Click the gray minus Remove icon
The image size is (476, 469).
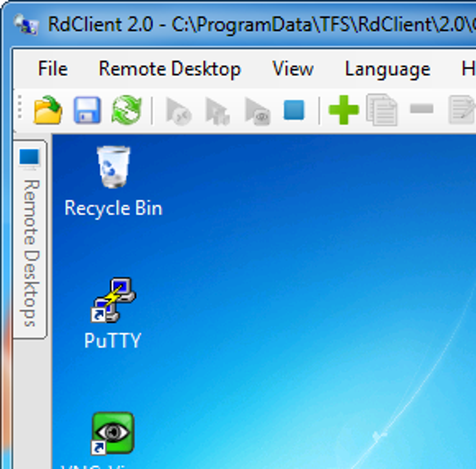pos(422,109)
